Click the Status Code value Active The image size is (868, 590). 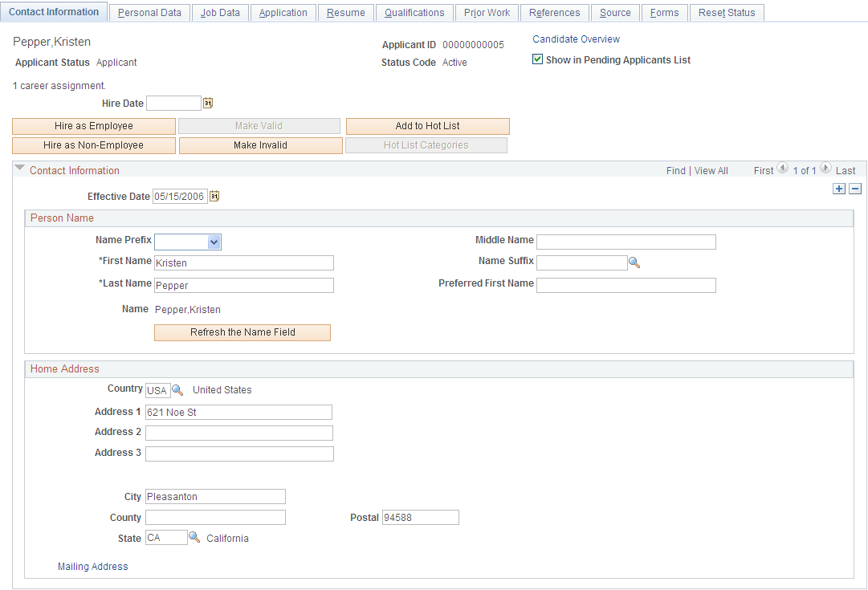[x=454, y=63]
